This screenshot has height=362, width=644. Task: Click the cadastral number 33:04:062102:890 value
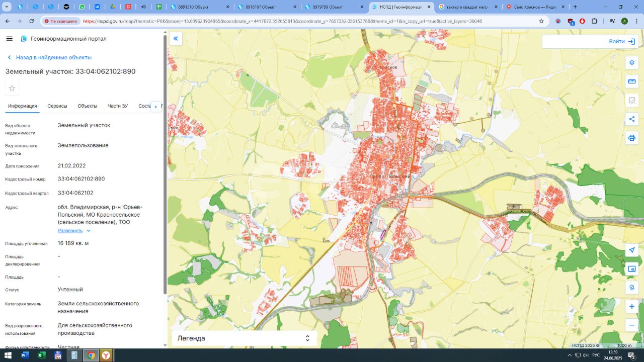pyautogui.click(x=82, y=179)
